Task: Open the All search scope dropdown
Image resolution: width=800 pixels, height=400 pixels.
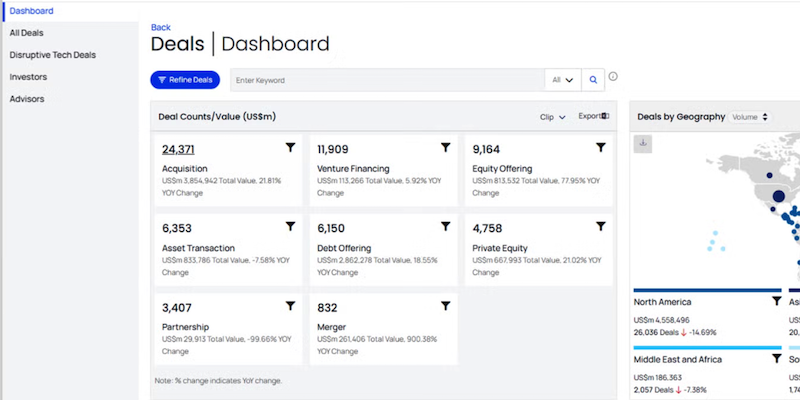Action: 563,80
